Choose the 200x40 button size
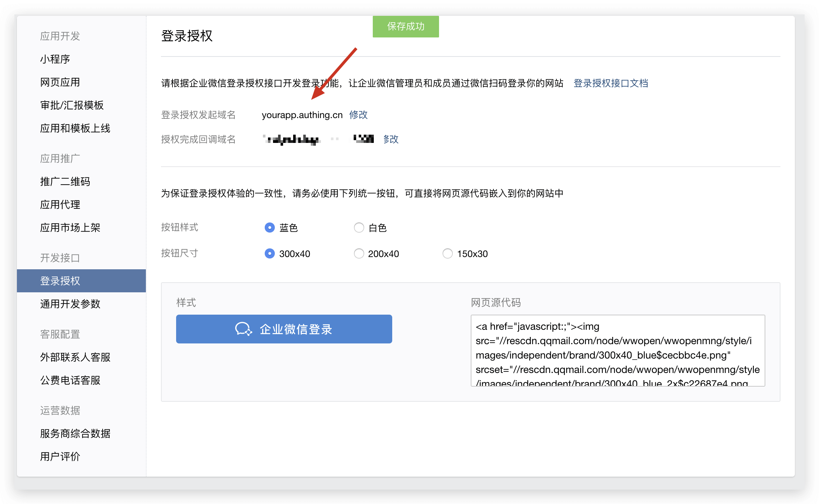 (x=359, y=253)
